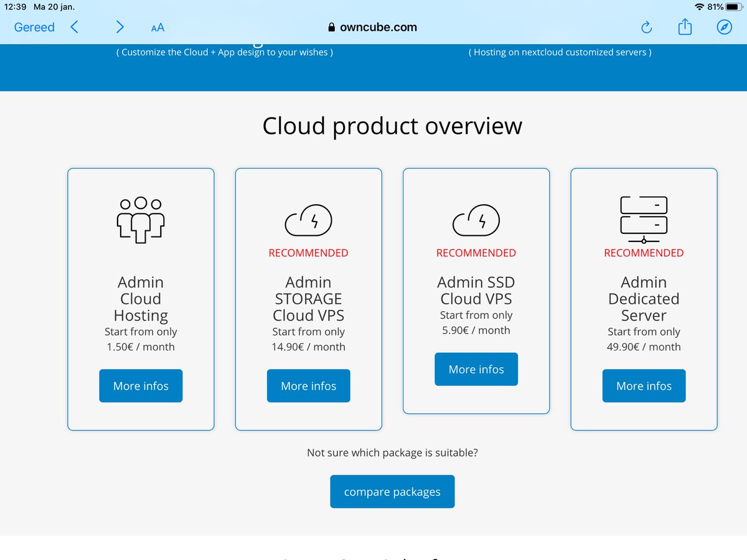Click the 5.90€ / month price

coord(476,330)
